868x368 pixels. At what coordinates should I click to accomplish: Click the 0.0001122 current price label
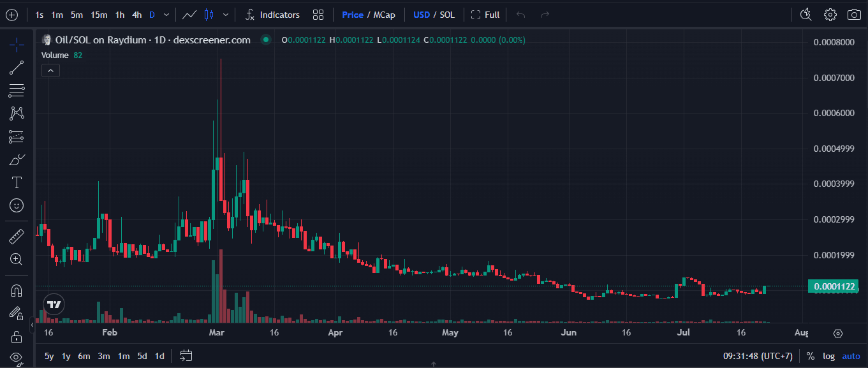tap(833, 286)
